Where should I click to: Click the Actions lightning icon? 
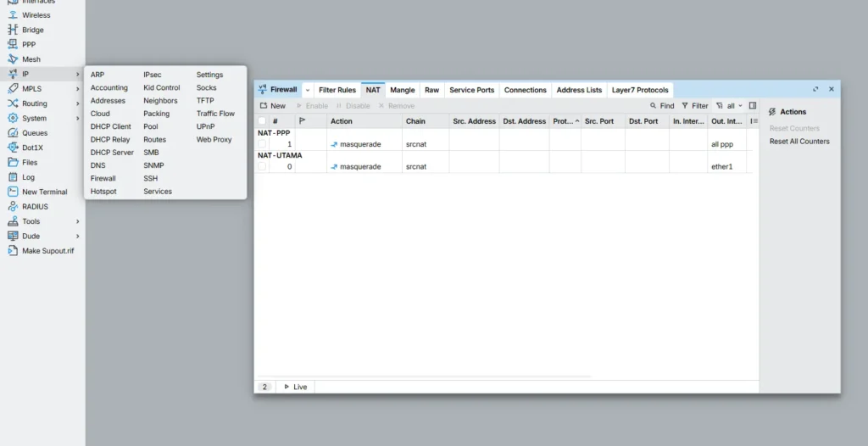point(772,112)
